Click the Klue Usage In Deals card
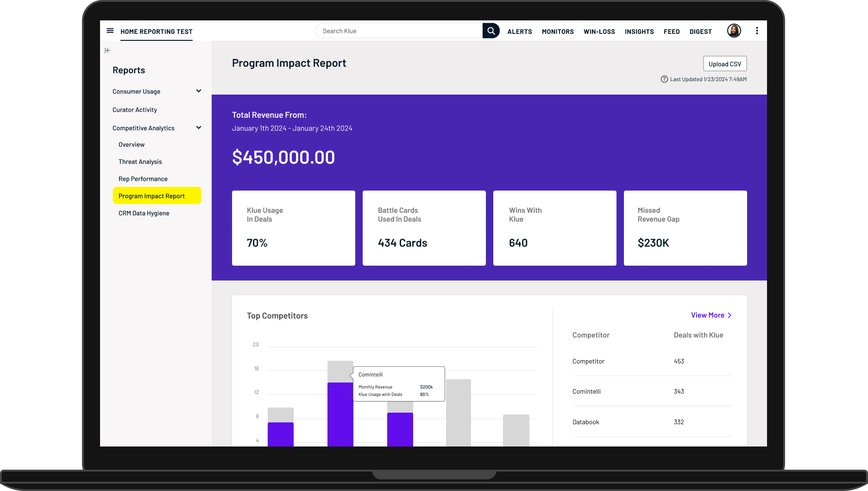Image resolution: width=868 pixels, height=491 pixels. (x=294, y=228)
